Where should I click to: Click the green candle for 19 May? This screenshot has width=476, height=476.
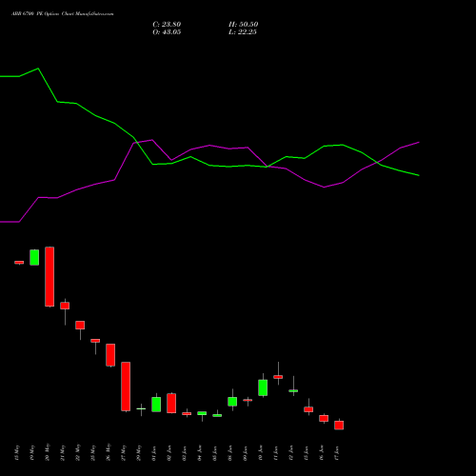(x=34, y=257)
